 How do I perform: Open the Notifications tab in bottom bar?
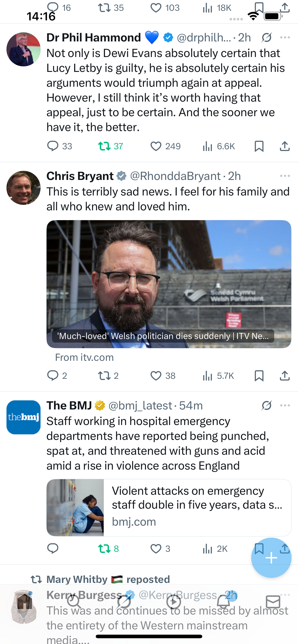click(x=223, y=602)
